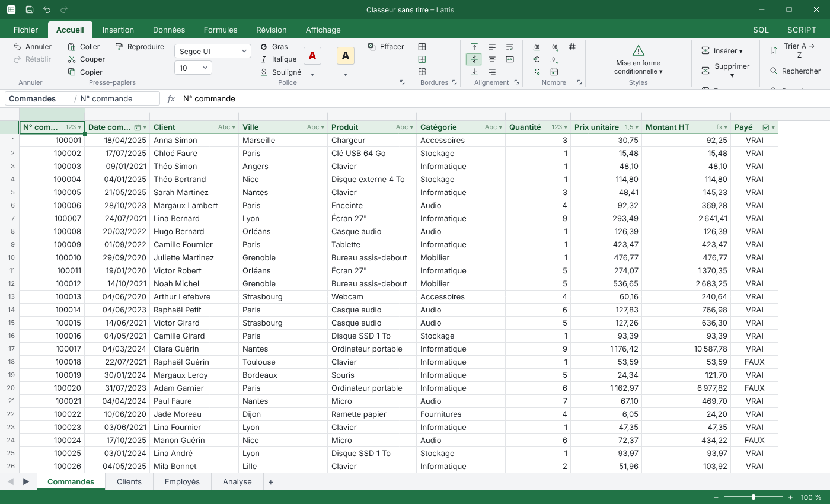Zoom out with the minus icon
This screenshot has width=830, height=504.
[x=716, y=497]
